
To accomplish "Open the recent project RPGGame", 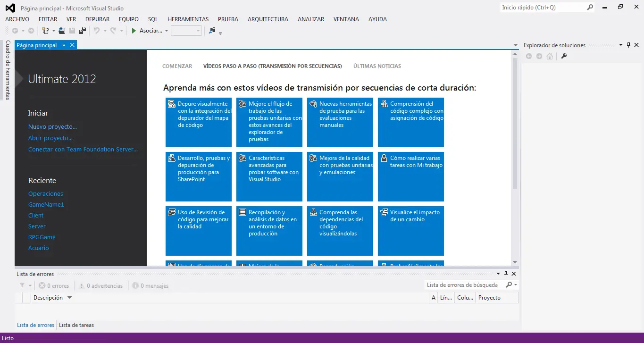I will (x=42, y=237).
